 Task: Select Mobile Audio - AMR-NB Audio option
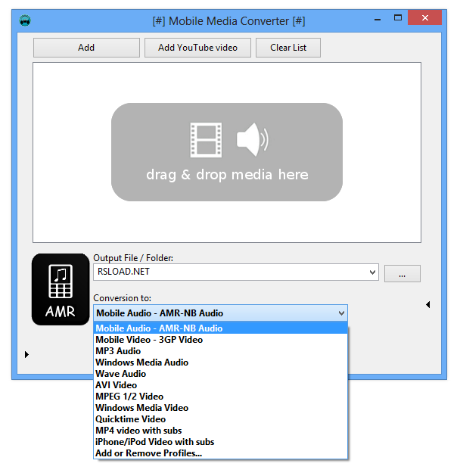(220, 328)
